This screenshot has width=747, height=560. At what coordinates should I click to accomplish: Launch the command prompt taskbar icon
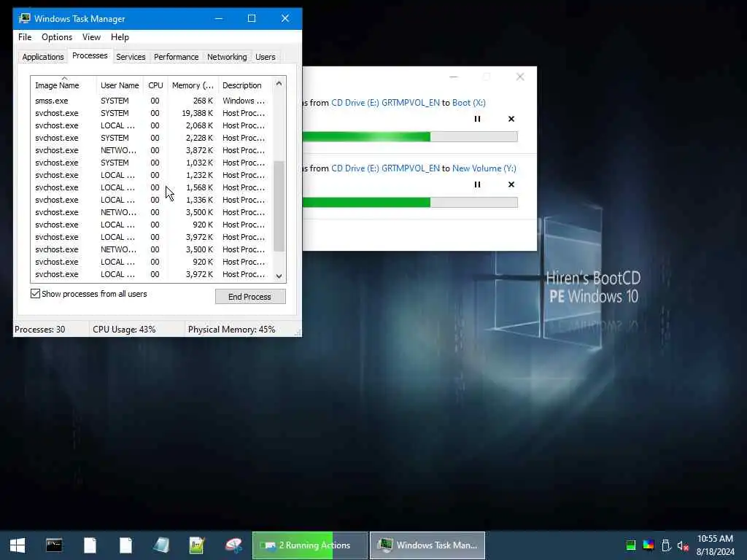(x=54, y=545)
